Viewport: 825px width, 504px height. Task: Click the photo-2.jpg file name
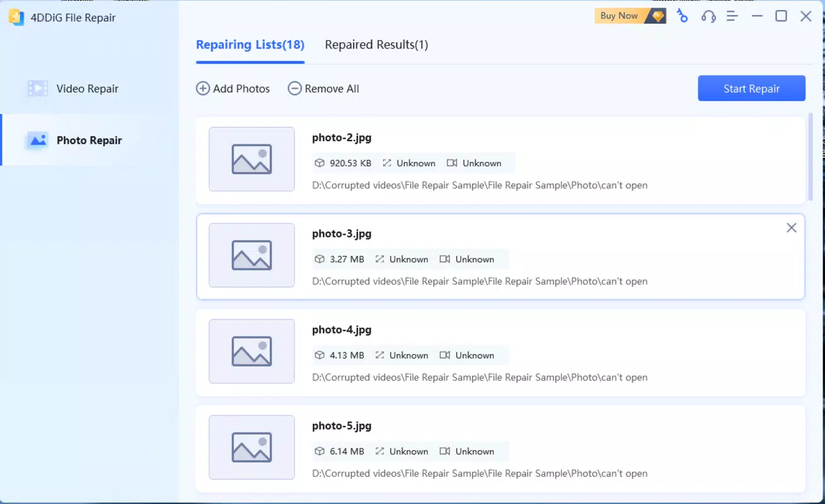click(342, 138)
